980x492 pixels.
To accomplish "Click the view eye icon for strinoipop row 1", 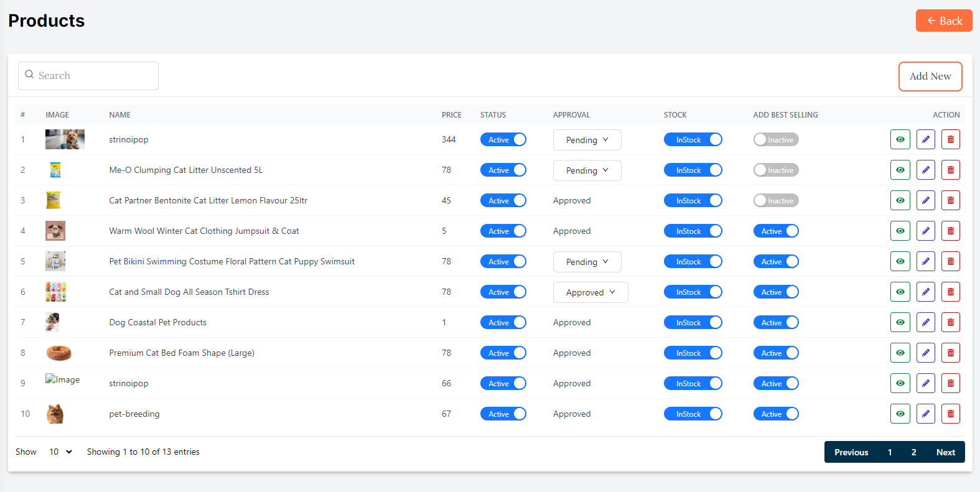I will click(x=900, y=139).
